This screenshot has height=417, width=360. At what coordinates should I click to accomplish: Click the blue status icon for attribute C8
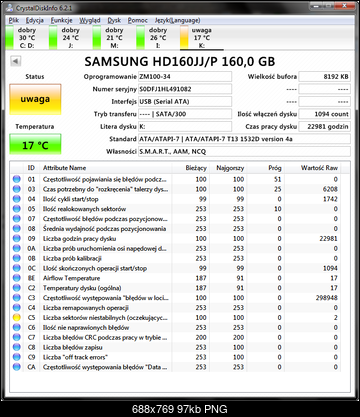(x=16, y=347)
